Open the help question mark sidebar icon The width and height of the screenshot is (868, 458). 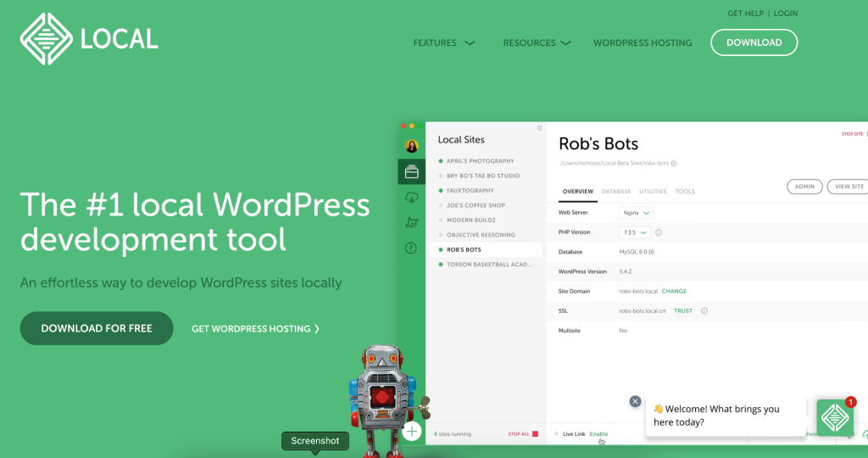(x=411, y=249)
